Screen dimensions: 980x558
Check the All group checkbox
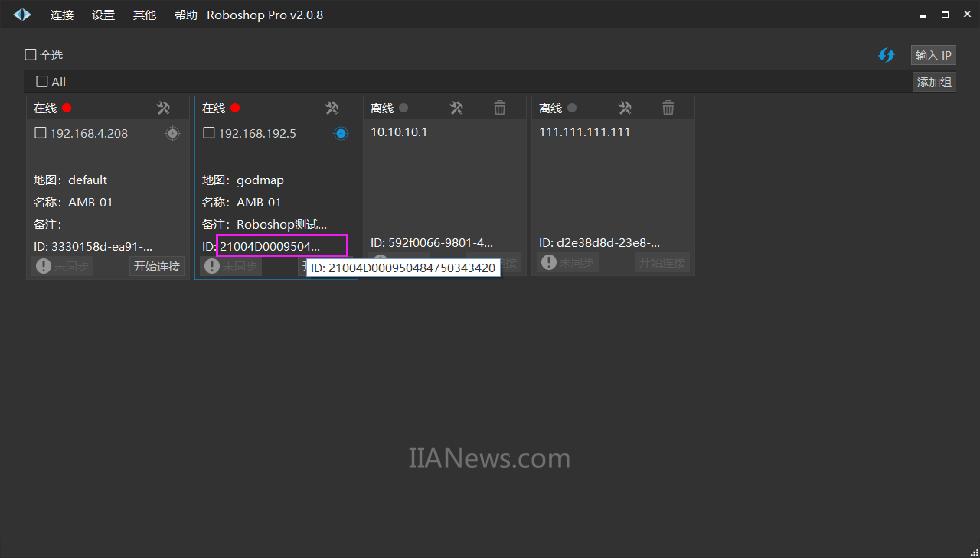(x=42, y=82)
